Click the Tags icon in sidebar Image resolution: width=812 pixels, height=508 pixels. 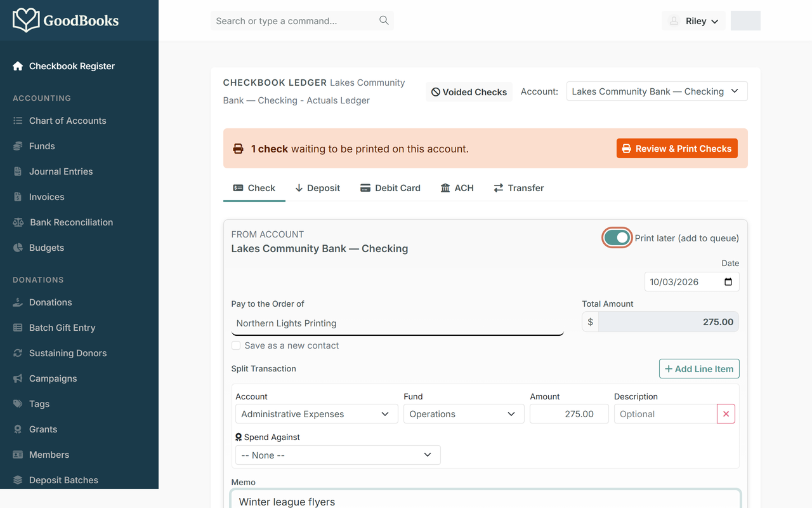[x=18, y=404]
